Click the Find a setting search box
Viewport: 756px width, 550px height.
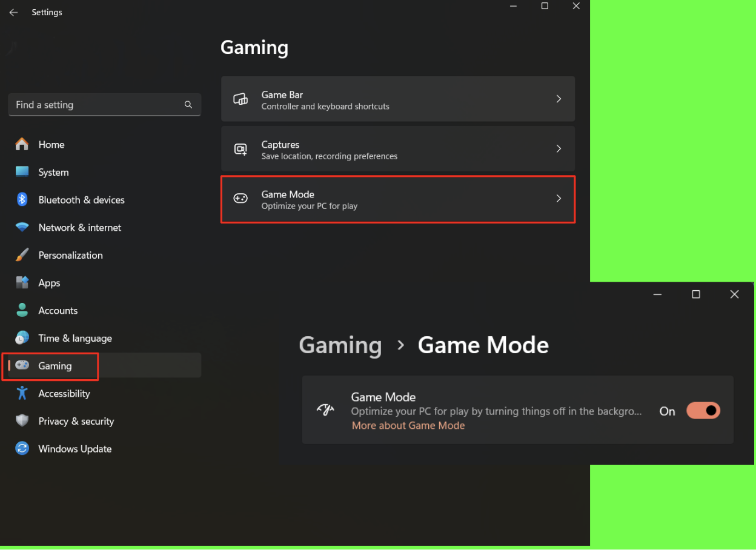point(105,105)
